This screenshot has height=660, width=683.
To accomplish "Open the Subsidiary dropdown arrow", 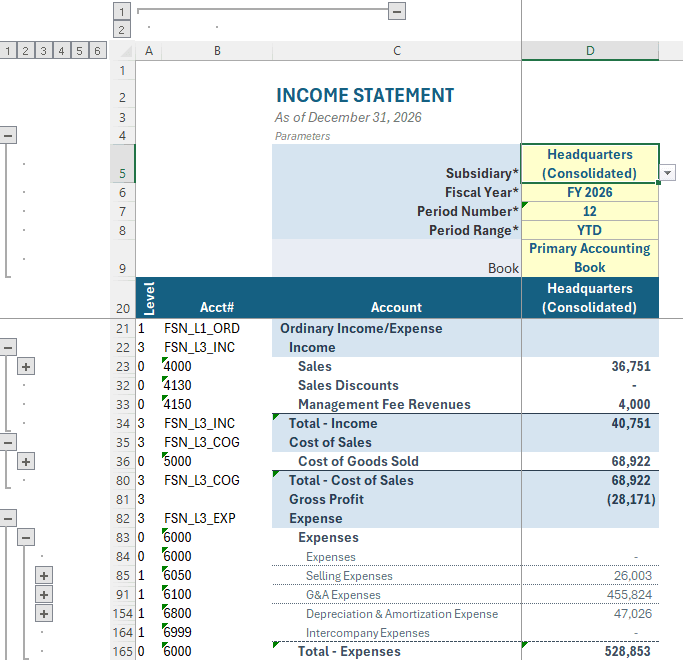I will click(x=667, y=173).
